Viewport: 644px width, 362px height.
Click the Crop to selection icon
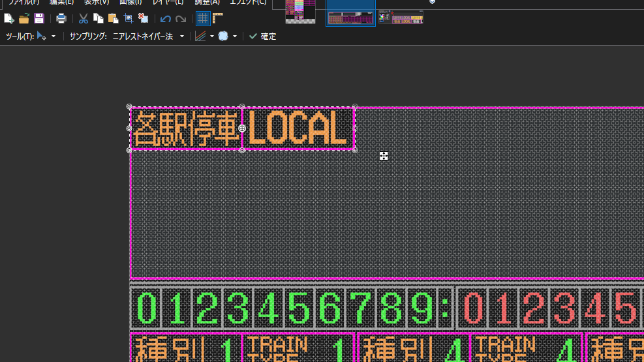[129, 18]
